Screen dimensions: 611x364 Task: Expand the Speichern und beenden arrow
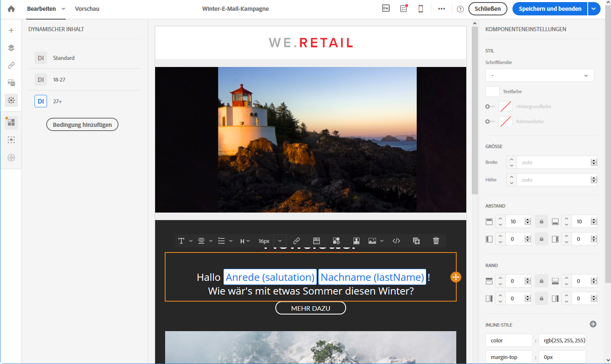point(594,9)
